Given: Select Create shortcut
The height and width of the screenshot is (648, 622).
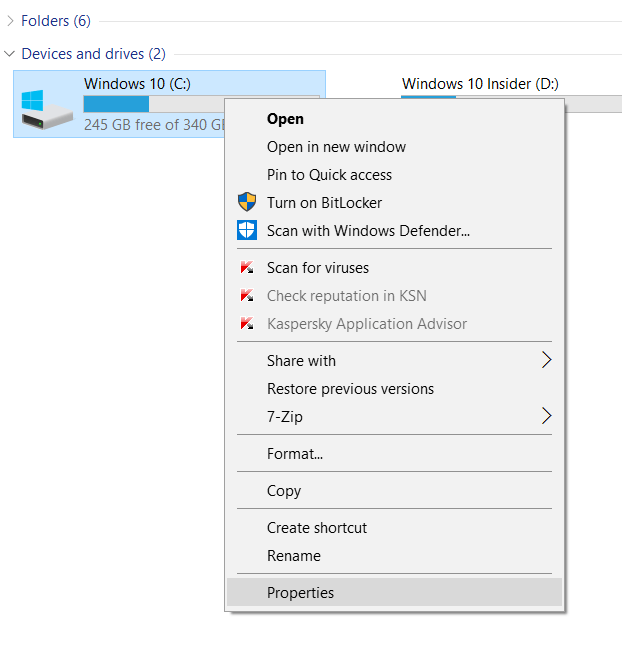Looking at the screenshot, I should click(x=395, y=528).
